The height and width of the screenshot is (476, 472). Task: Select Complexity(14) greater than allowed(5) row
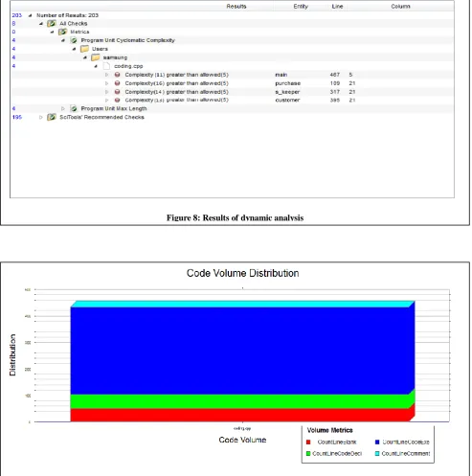(177, 92)
